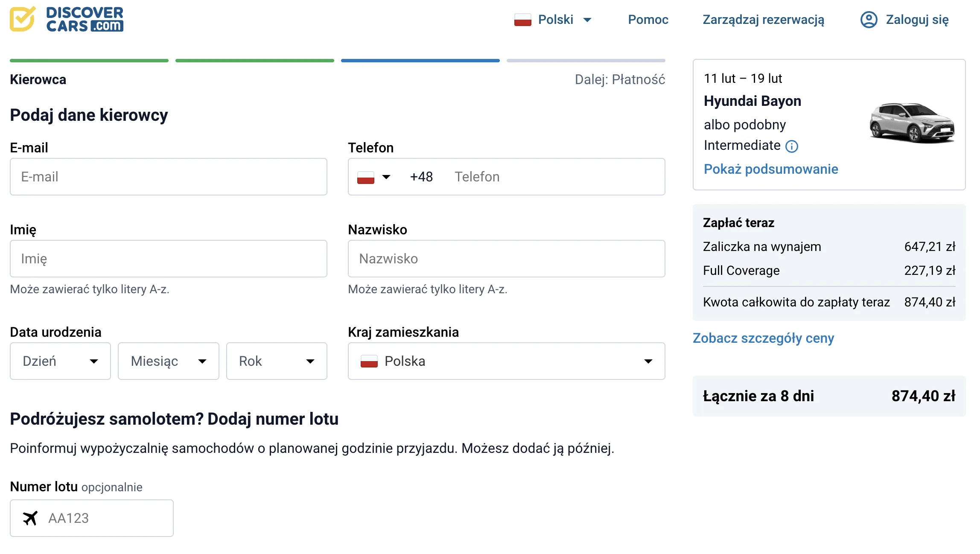Click the airplane icon in flight field
980x554 pixels.
point(30,518)
